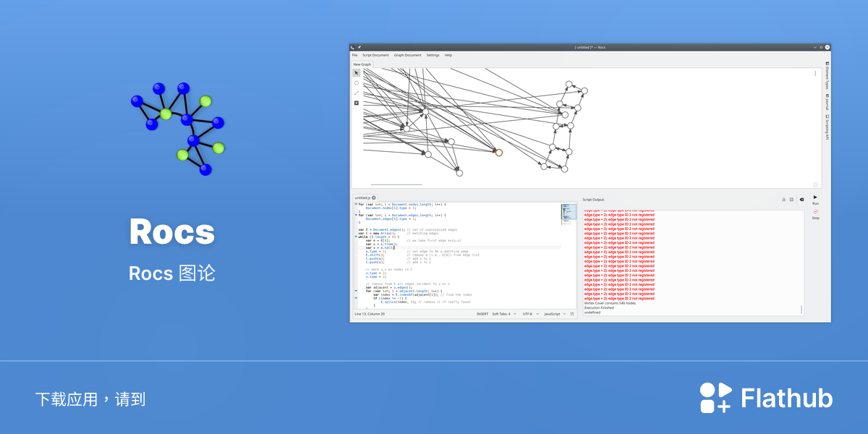Viewport: 868px width, 434px height.
Task: Pick the Add Edge line tool
Action: tap(356, 93)
